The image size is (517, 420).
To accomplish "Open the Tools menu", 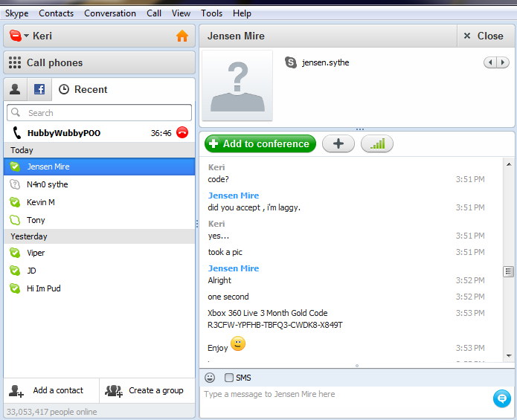I will [x=212, y=13].
